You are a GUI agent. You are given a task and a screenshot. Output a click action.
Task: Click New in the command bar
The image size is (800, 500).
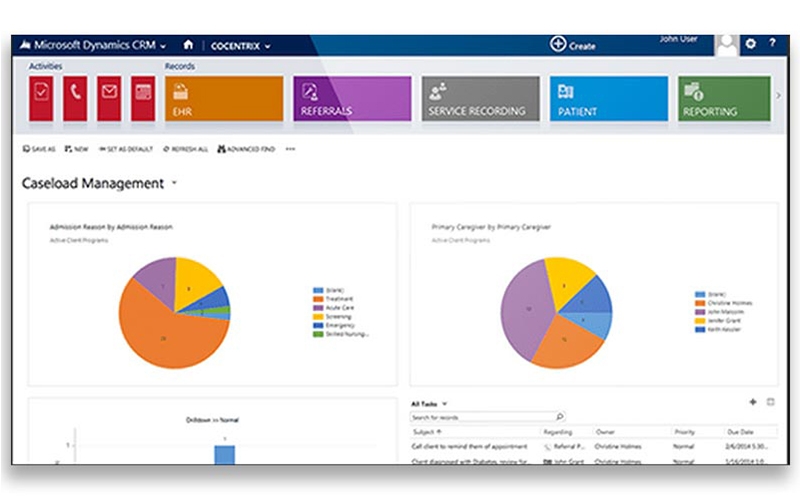[77, 149]
